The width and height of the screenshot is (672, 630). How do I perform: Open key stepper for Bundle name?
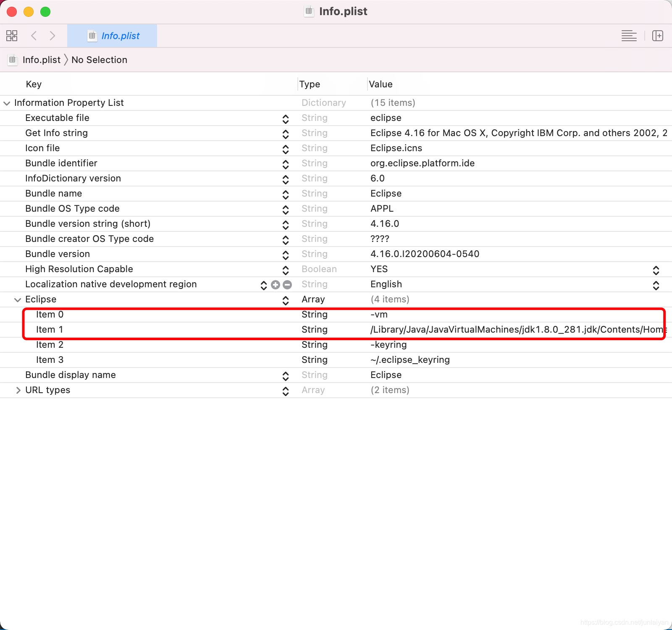coord(286,194)
